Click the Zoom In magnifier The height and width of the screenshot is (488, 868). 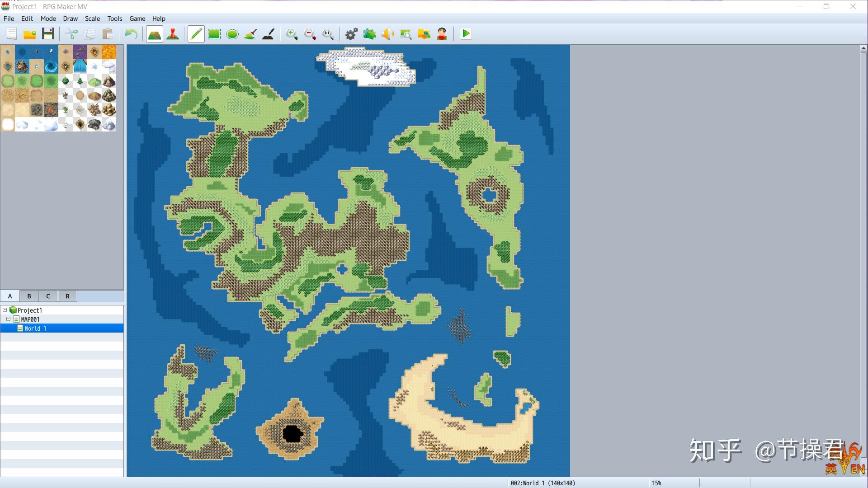click(x=292, y=34)
